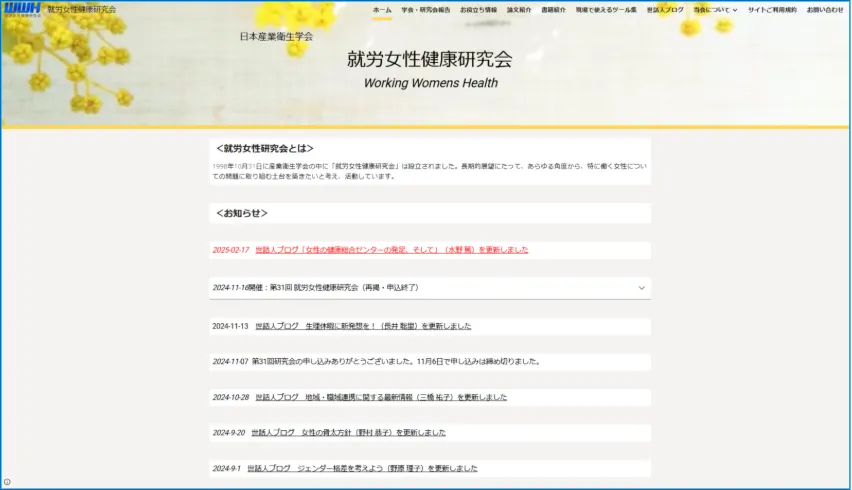The width and height of the screenshot is (852, 490).
Task: Expand the 2024-11-16 第31回研究会 accordion chevron
Action: click(x=641, y=288)
